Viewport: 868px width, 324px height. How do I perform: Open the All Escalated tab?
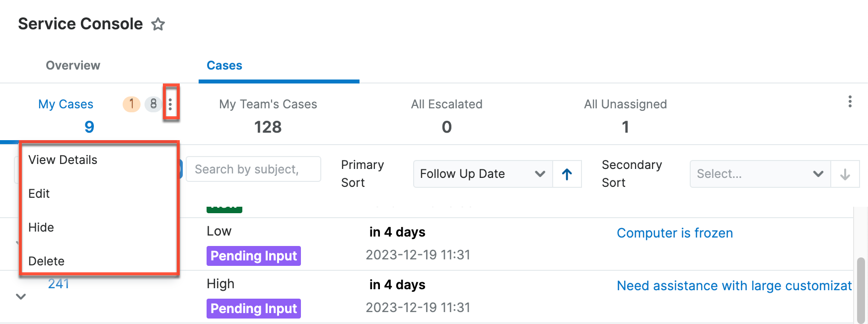pyautogui.click(x=446, y=114)
